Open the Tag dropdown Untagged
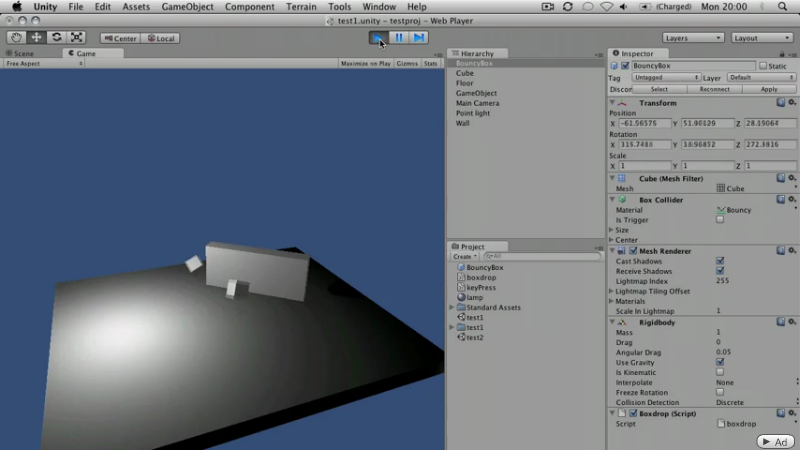Viewport: 800px width, 450px height. (666, 78)
